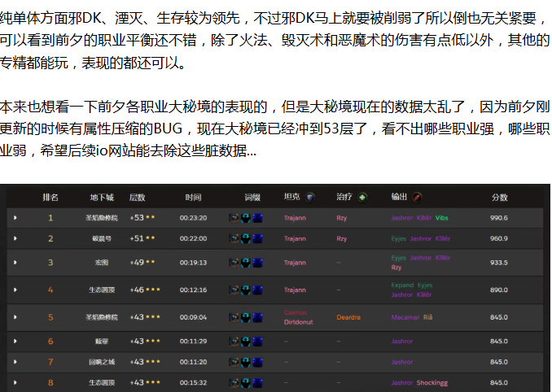This screenshot has width=552, height=392.
Task: Click affix icons in rank 1 row
Action: (245, 218)
